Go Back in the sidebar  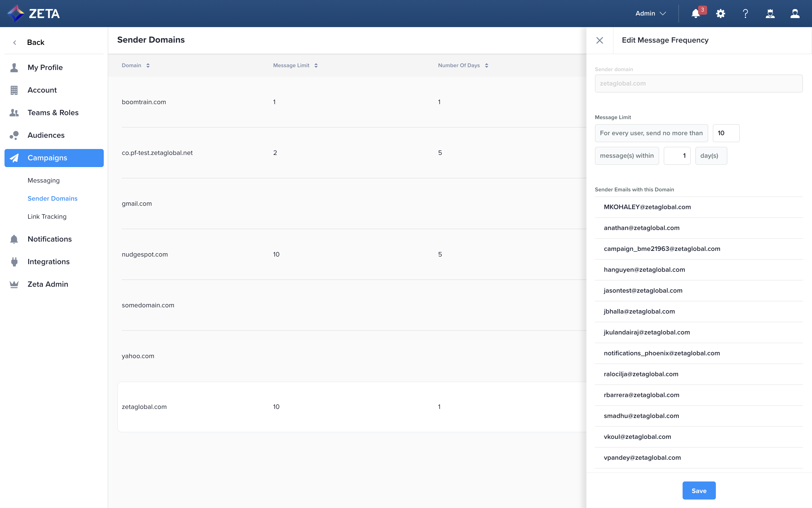(x=36, y=42)
